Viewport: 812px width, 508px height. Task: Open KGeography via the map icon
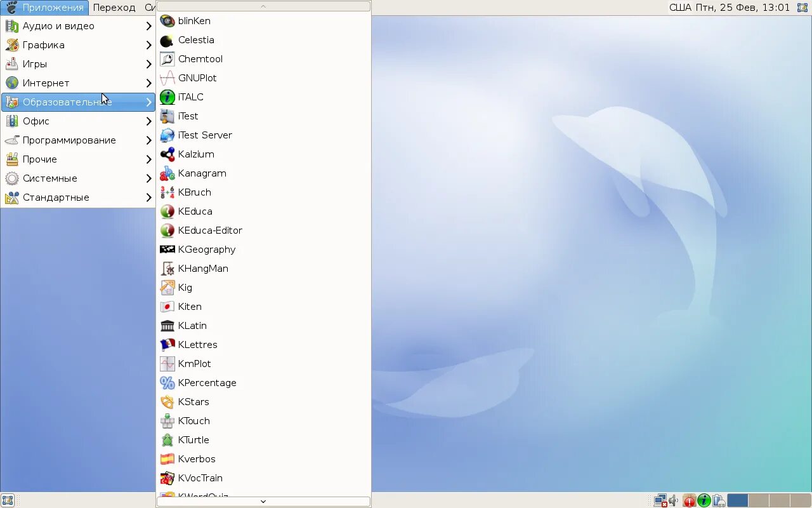(167, 250)
